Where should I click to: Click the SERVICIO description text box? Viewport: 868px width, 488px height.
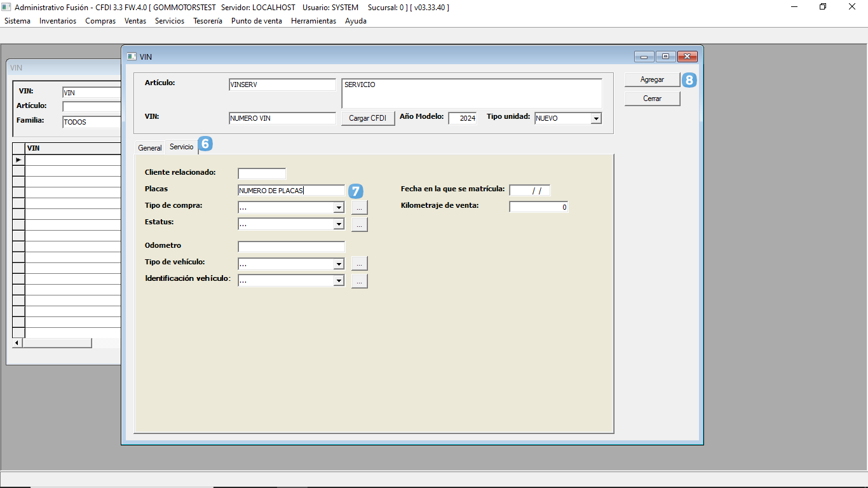click(471, 93)
